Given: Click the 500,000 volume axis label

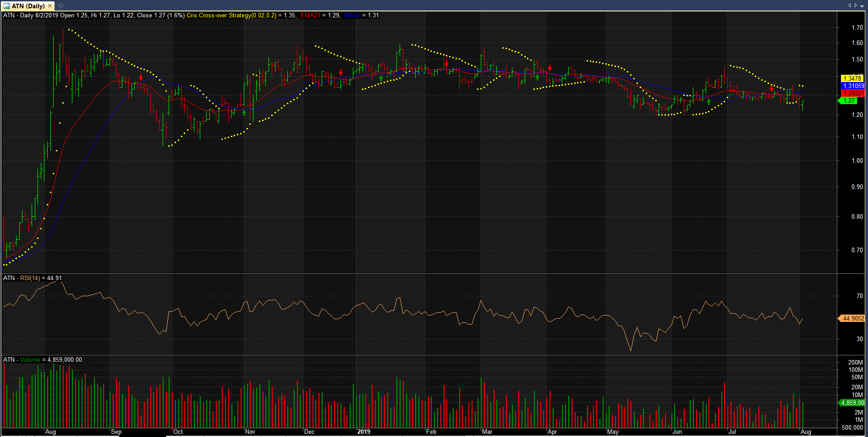Looking at the screenshot, I should (852, 427).
